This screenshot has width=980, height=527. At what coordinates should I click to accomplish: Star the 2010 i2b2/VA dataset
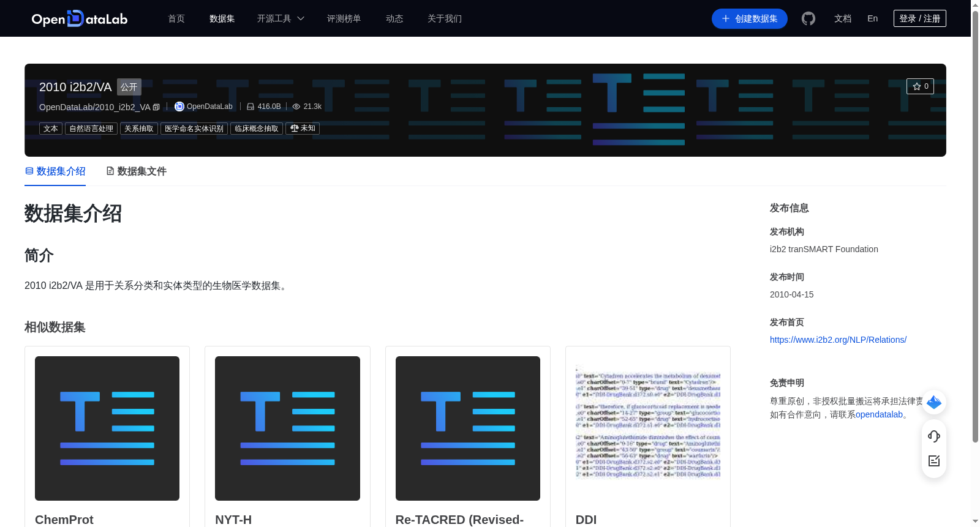click(920, 86)
